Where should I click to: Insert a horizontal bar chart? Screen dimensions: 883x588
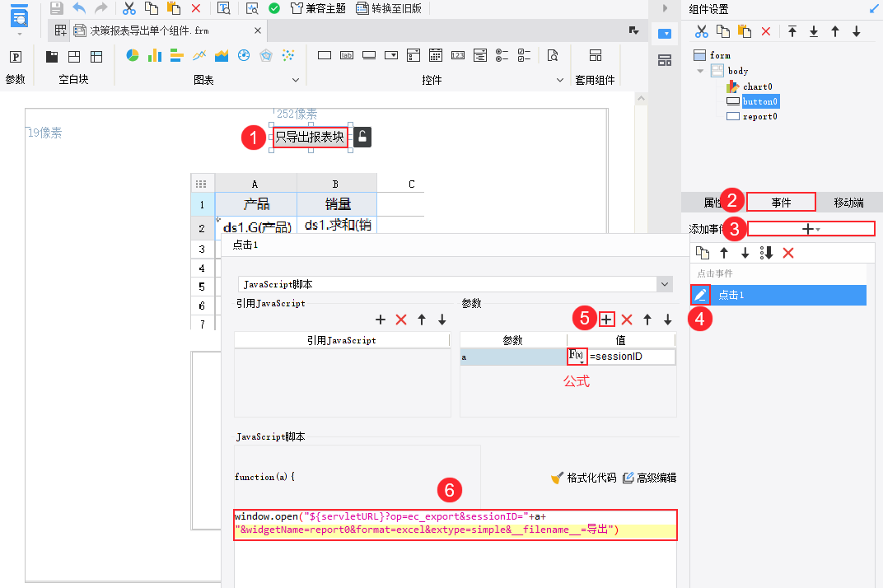tap(177, 55)
